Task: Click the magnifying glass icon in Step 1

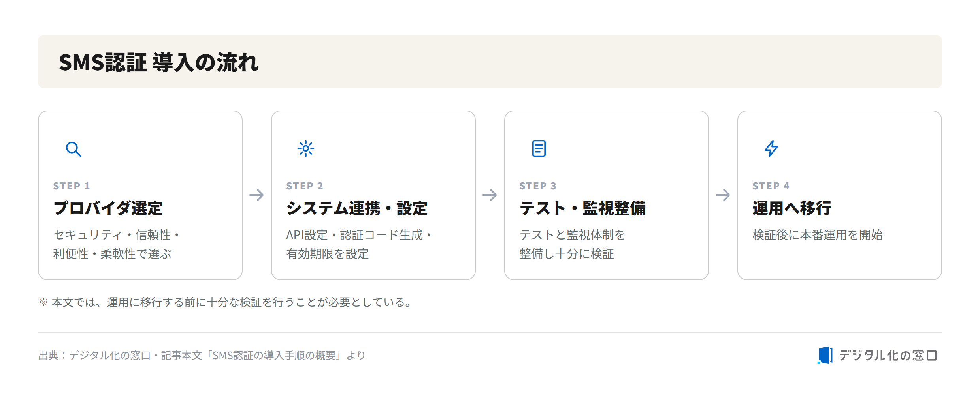Action: [x=73, y=149]
